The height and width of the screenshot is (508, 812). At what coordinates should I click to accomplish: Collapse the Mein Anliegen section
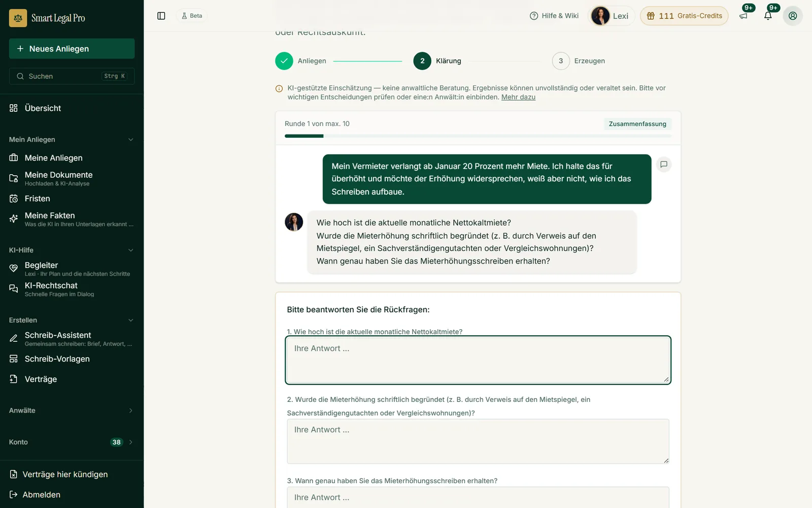click(x=72, y=140)
